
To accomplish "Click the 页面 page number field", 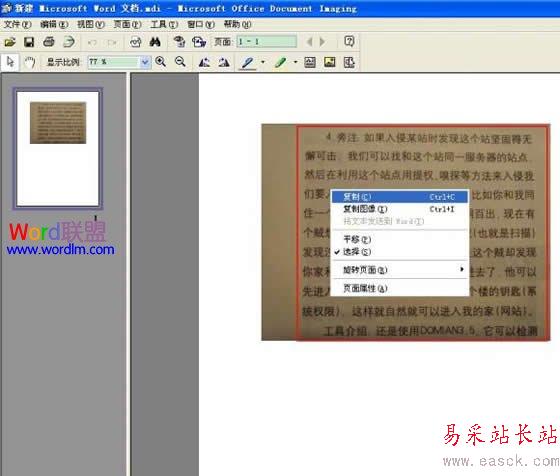I will click(x=266, y=42).
